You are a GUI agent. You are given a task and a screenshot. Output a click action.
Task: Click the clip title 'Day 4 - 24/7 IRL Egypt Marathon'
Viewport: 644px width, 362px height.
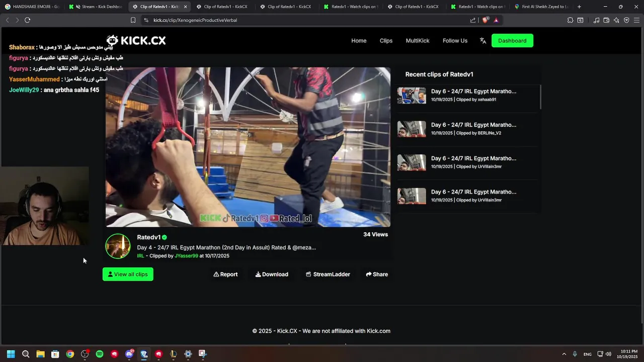coord(226,247)
